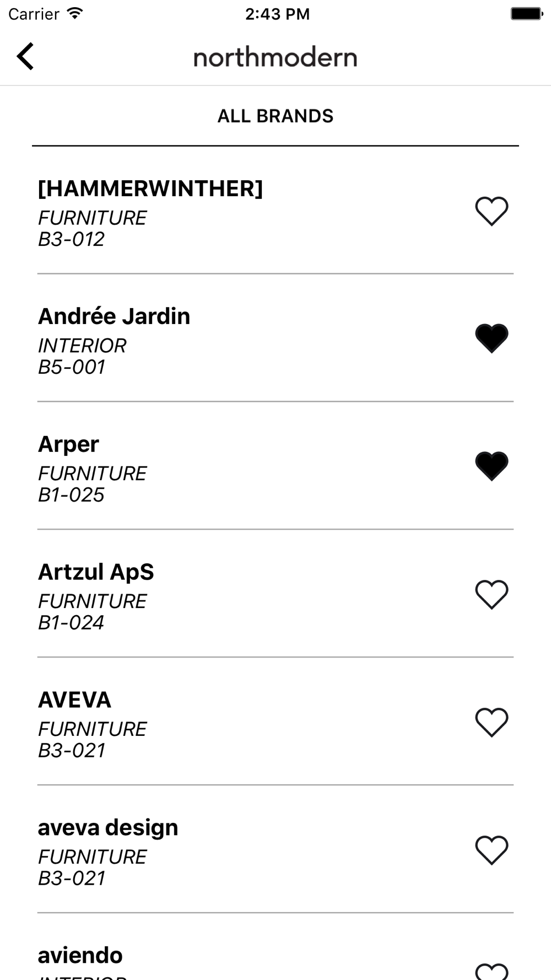Open the Artzul ApS brand page
The height and width of the screenshot is (980, 551).
pyautogui.click(x=96, y=572)
